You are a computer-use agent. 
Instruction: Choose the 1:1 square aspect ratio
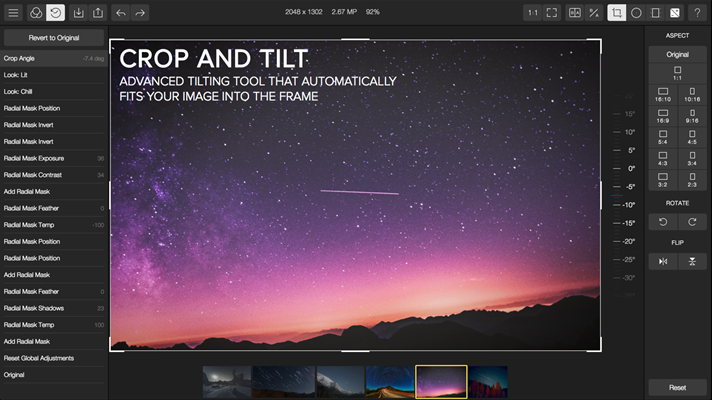click(677, 73)
